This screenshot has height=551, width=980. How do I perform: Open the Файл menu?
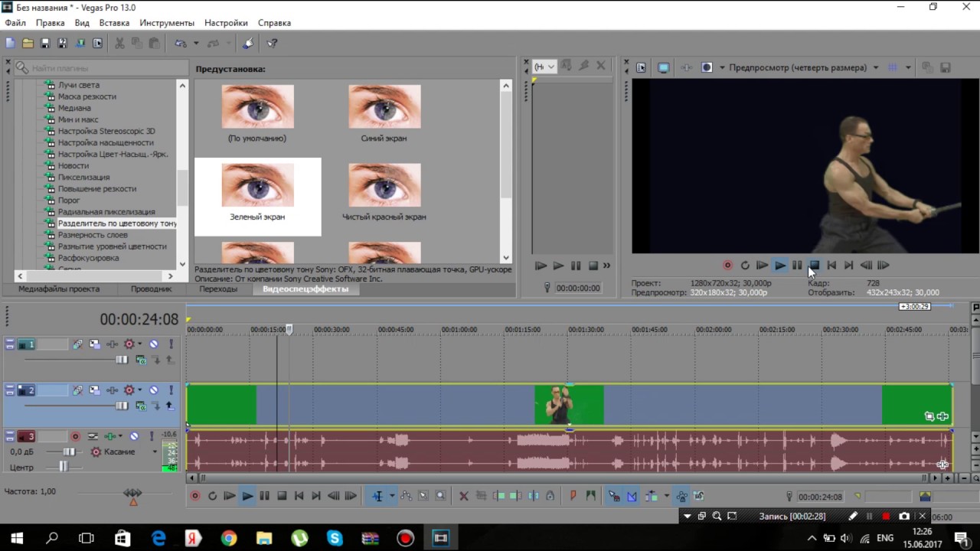(x=15, y=23)
